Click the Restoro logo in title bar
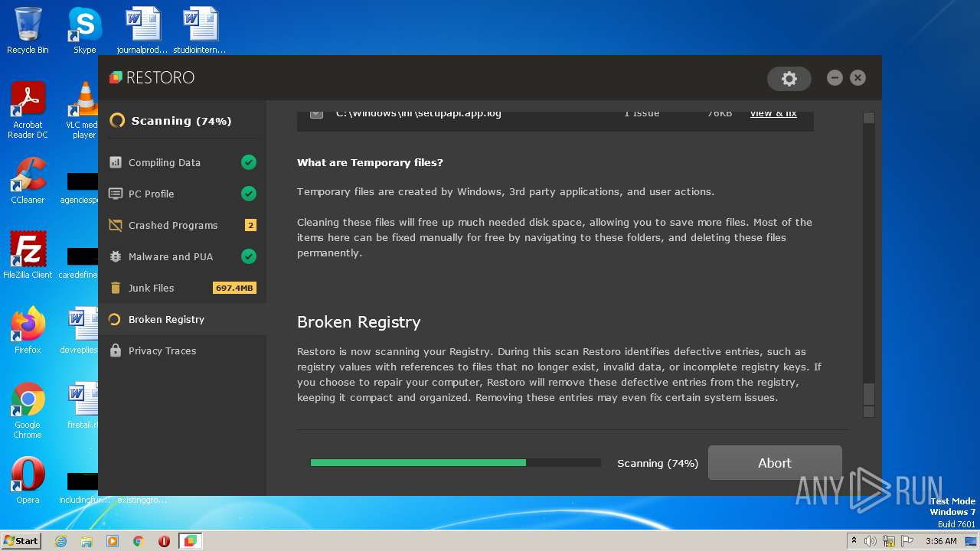Image resolution: width=980 pixels, height=551 pixels. [x=152, y=77]
